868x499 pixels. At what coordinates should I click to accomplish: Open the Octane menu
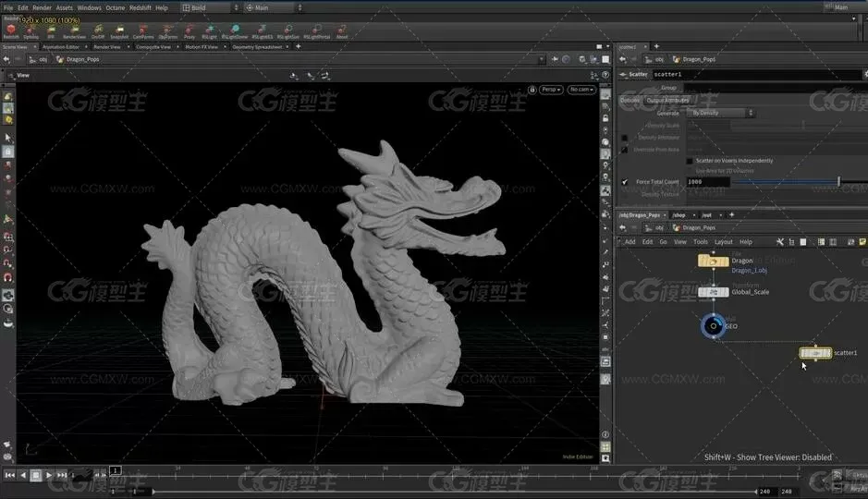[x=116, y=7]
